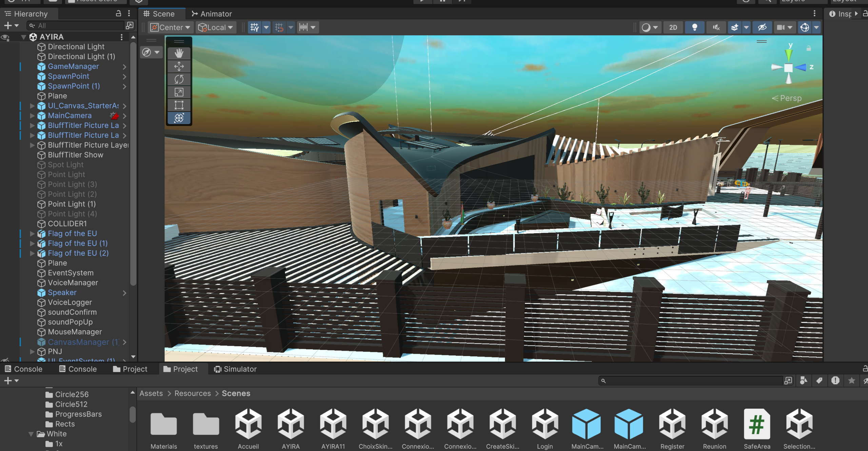Select the VoiceManager object in hierarchy
The height and width of the screenshot is (451, 868).
tap(73, 282)
